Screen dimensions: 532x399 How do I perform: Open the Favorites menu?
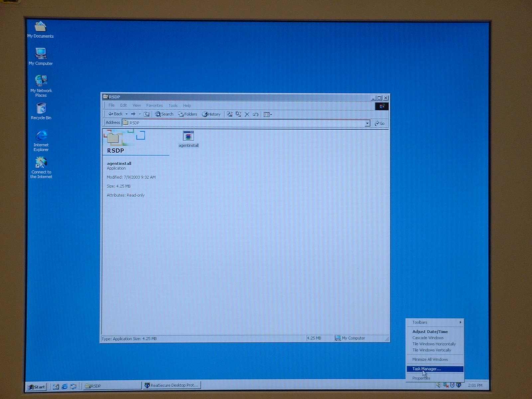(x=154, y=105)
